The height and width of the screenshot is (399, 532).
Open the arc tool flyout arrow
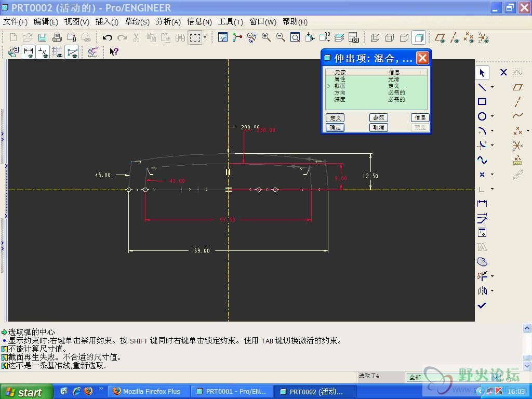coord(492,131)
